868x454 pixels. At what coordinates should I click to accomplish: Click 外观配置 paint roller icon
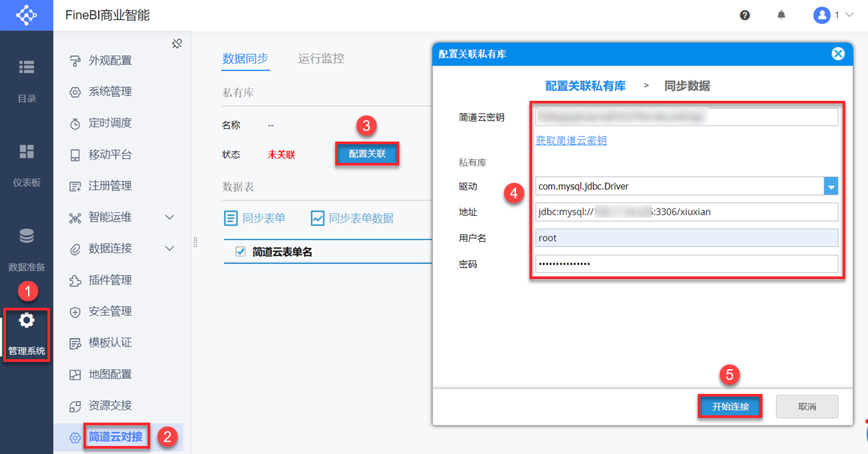(75, 61)
